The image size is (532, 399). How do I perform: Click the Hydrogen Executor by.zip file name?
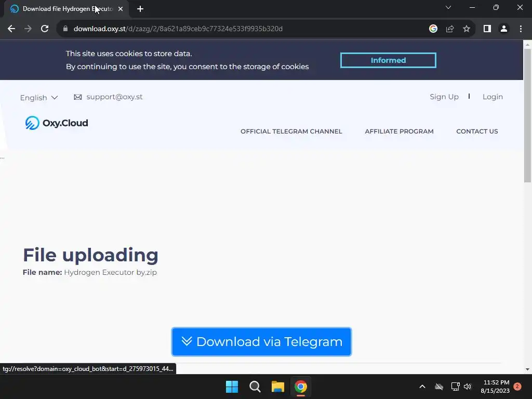110,272
